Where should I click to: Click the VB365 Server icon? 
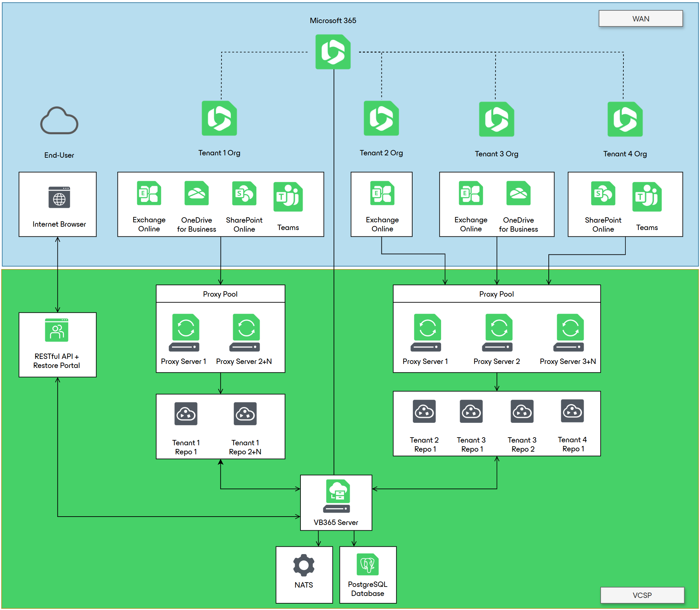coord(336,496)
